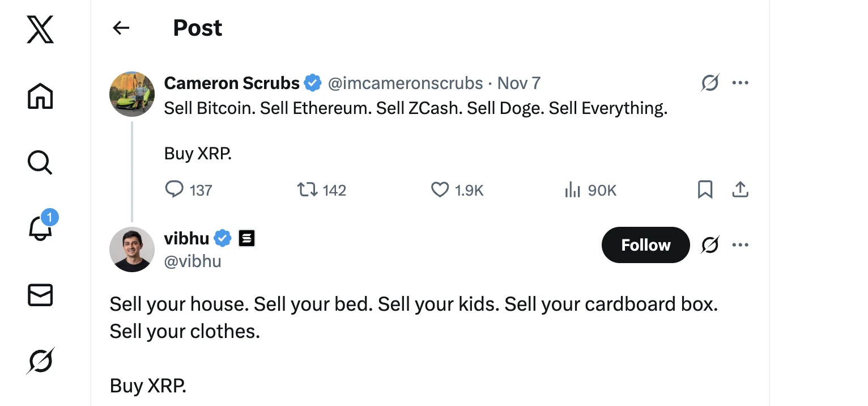Open @imcameronscrubs profile link
This screenshot has width=868, height=406.
coord(405,83)
